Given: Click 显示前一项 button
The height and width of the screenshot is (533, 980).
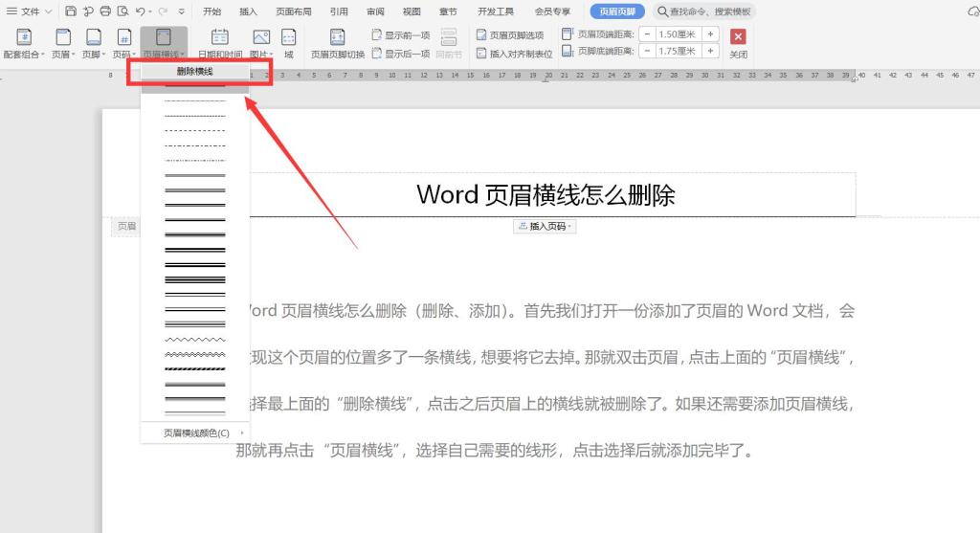Looking at the screenshot, I should click(400, 35).
